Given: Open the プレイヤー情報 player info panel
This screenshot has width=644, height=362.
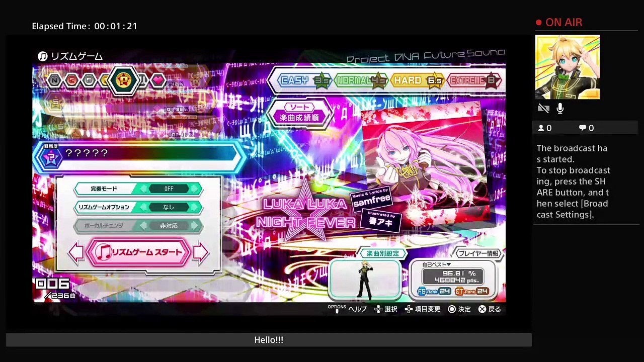Looking at the screenshot, I should point(478,253).
